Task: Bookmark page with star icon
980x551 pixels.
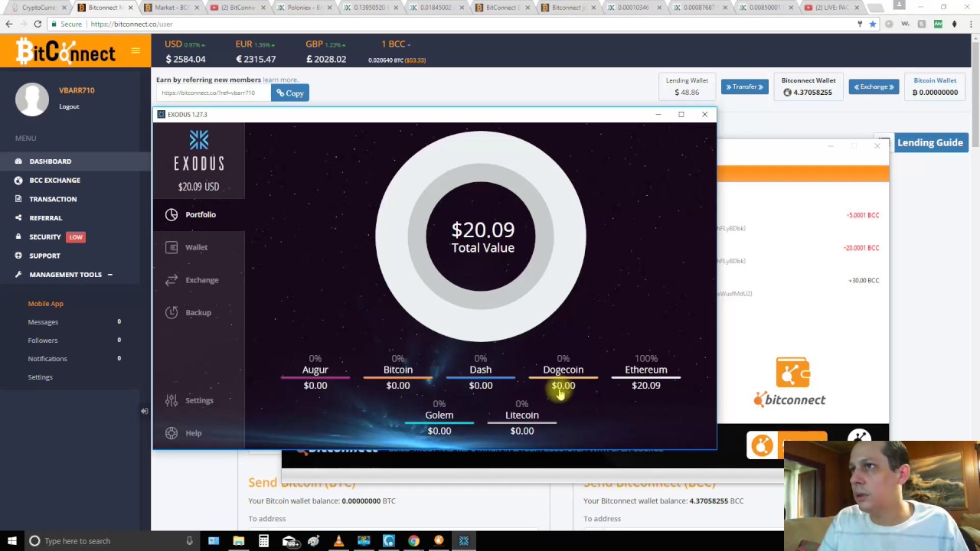Action: [872, 24]
